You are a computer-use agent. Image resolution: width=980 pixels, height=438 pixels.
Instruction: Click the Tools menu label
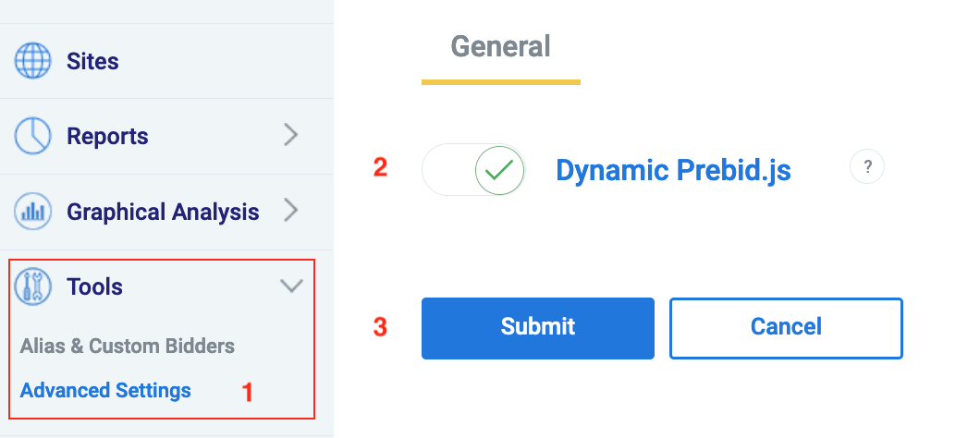click(x=94, y=287)
